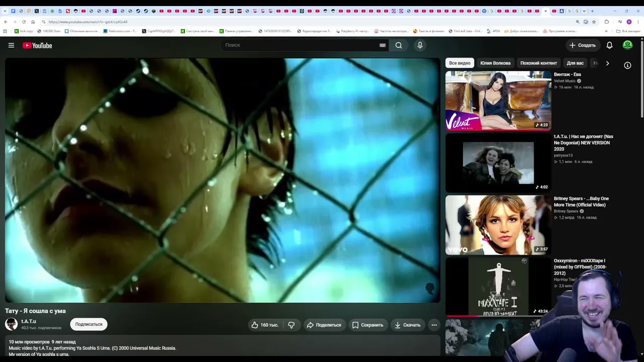Open Chrome three-dot settings menu
Image resolution: width=644 pixels, height=362 pixels.
point(638,22)
